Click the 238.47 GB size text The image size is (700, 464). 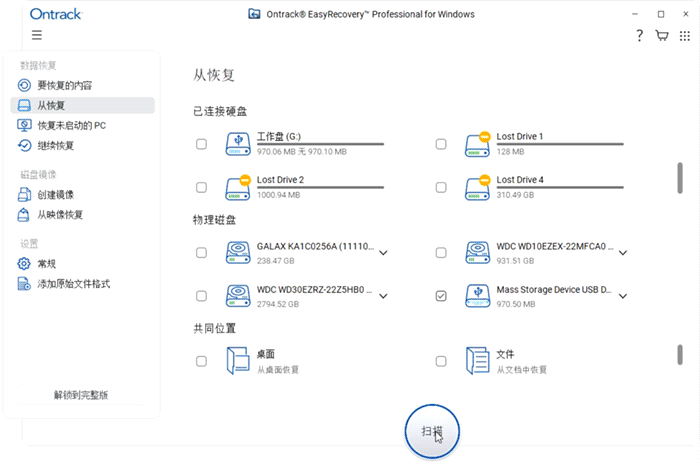(x=275, y=261)
